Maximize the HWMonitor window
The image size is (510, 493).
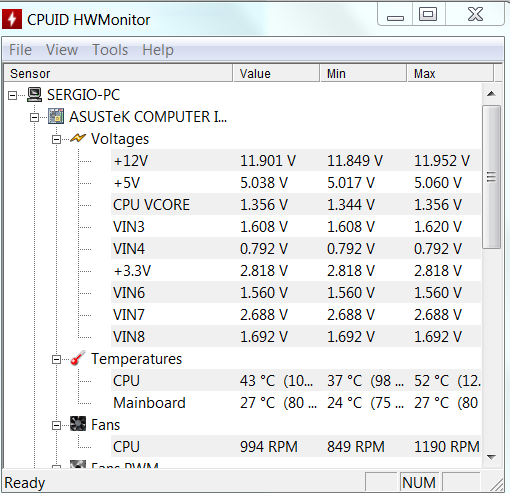point(428,14)
